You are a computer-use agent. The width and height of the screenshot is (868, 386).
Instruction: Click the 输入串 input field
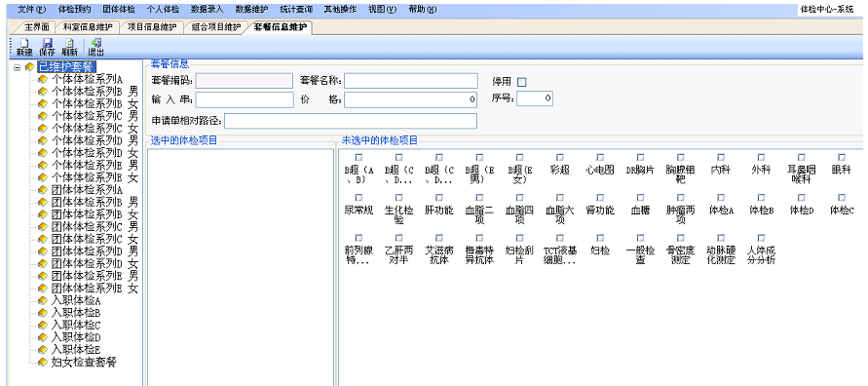[x=245, y=99]
